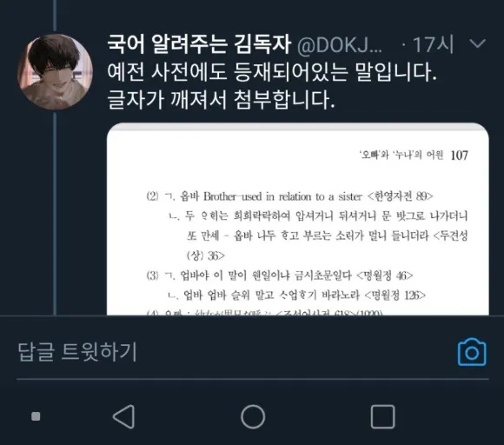Open recent apps with the square button
This screenshot has width=504, height=445.
(x=382, y=416)
